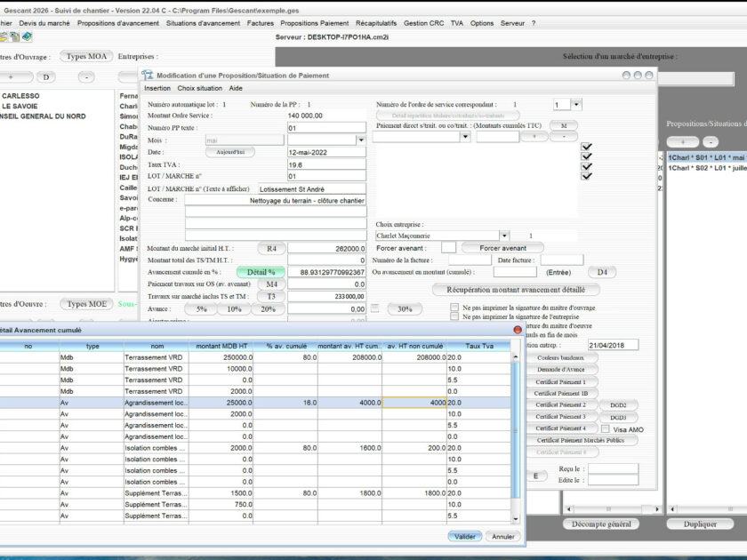Click the table's scroll-up arrow
Screen dimensions: 747x560
pyautogui.click(x=516, y=356)
